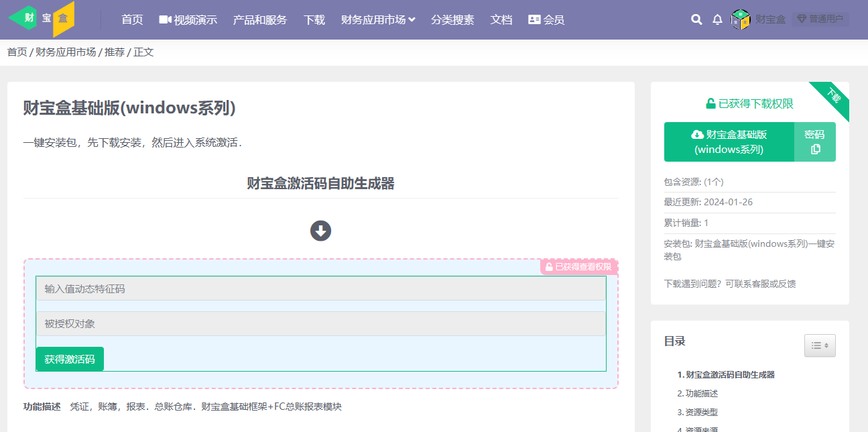The width and height of the screenshot is (868, 432).
Task: Click 首页 in the breadcrumb
Action: point(17,52)
